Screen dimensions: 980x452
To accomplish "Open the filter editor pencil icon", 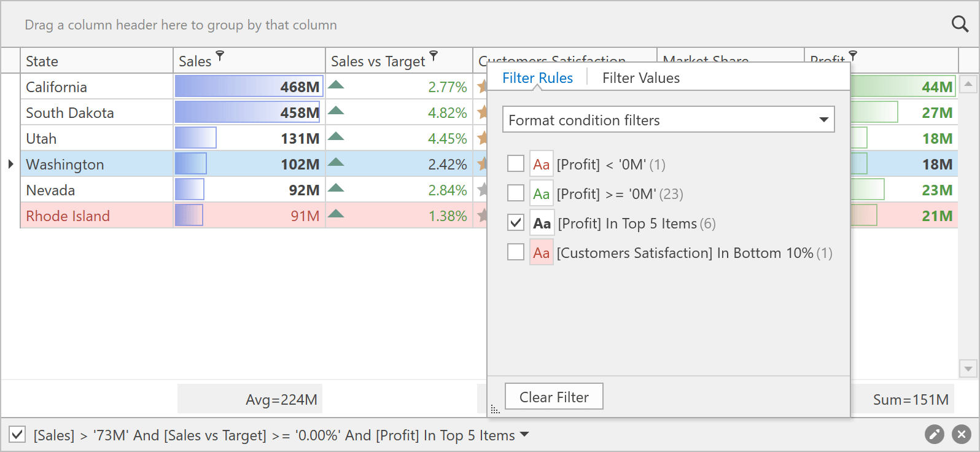I will [934, 434].
